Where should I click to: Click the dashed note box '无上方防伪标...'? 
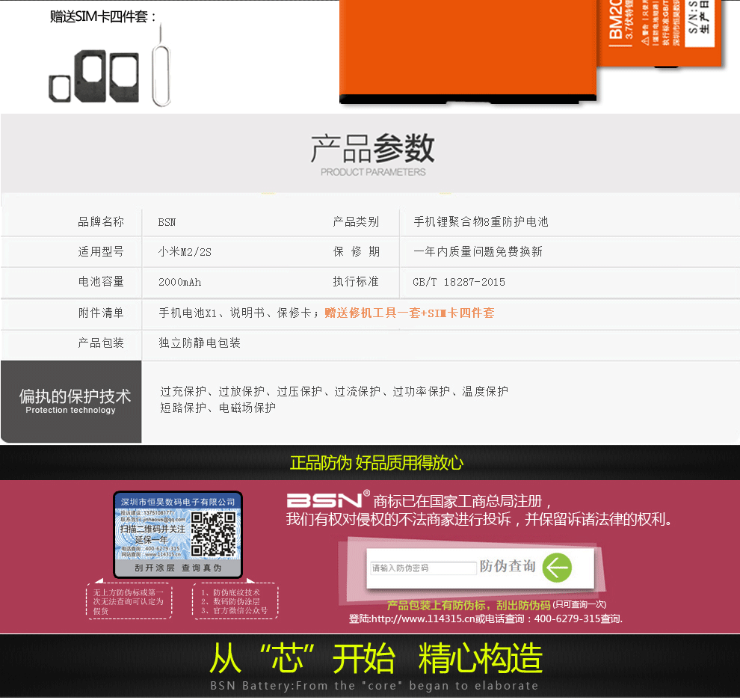pyautogui.click(x=129, y=601)
